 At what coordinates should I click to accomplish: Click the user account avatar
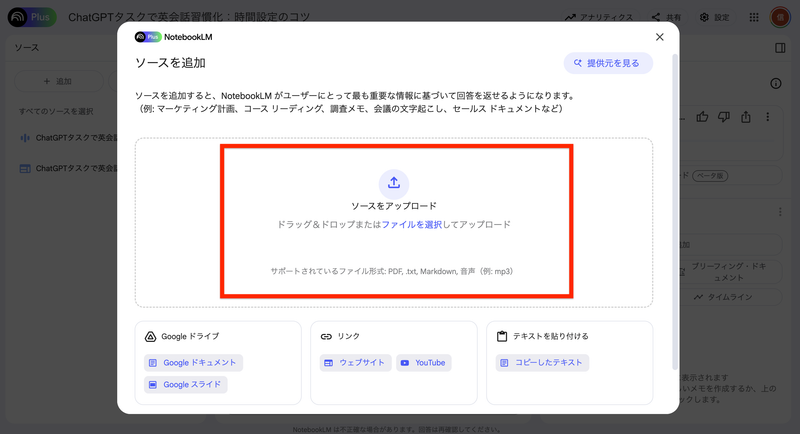pyautogui.click(x=780, y=17)
